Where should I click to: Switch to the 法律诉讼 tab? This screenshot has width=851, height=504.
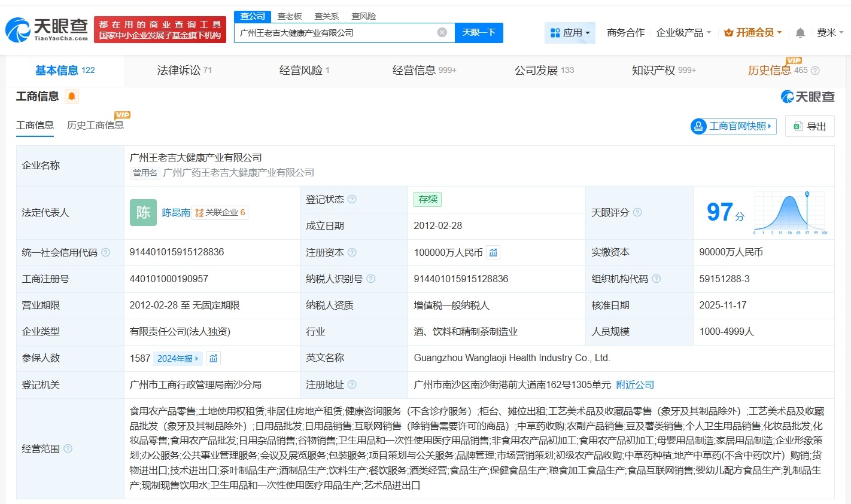pos(179,70)
